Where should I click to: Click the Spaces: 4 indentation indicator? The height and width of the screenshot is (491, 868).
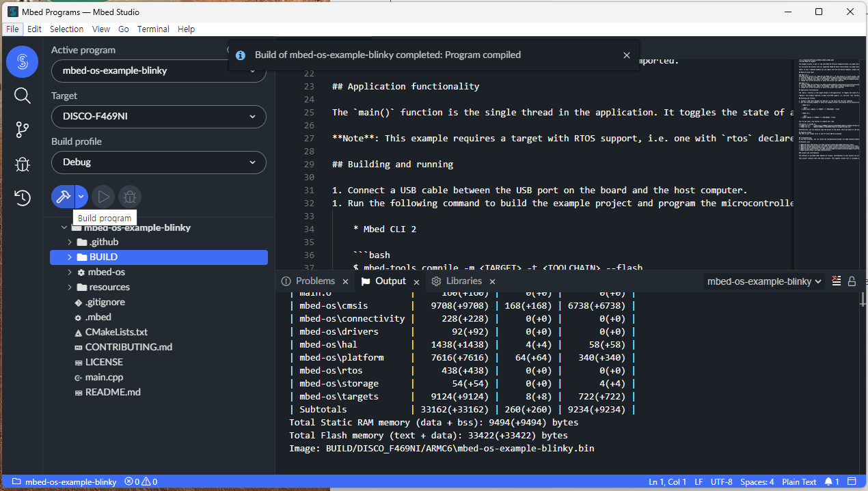point(757,482)
